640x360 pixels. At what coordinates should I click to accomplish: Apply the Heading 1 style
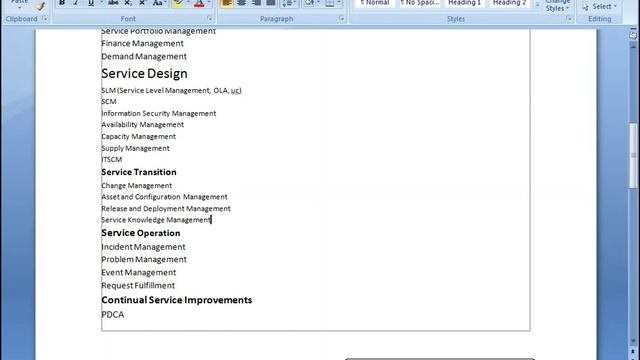(464, 3)
